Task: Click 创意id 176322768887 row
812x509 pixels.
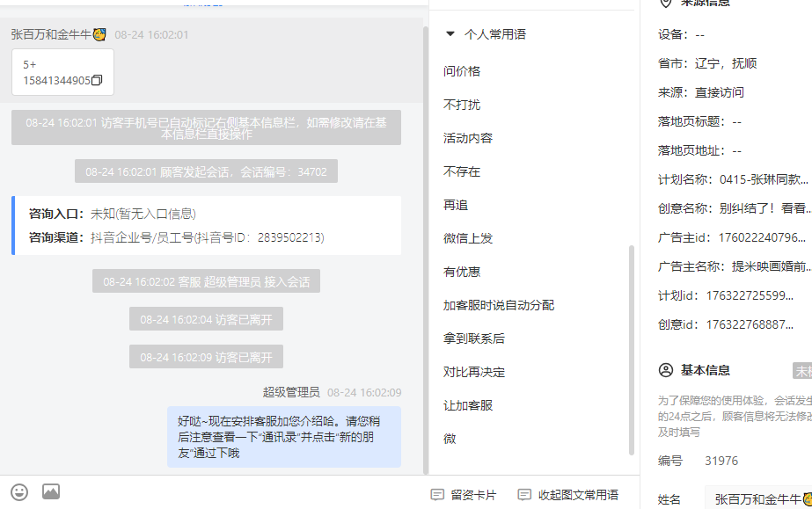Action: [726, 324]
